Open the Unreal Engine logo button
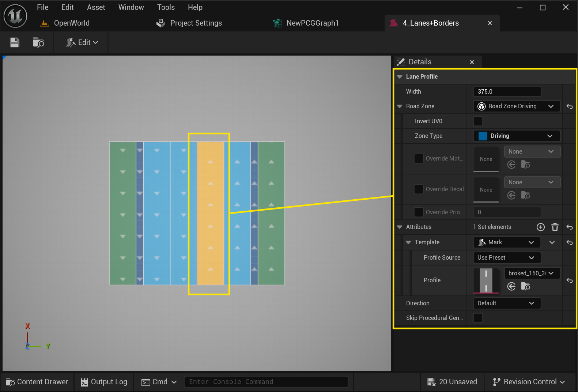578x392 pixels. click(x=15, y=16)
